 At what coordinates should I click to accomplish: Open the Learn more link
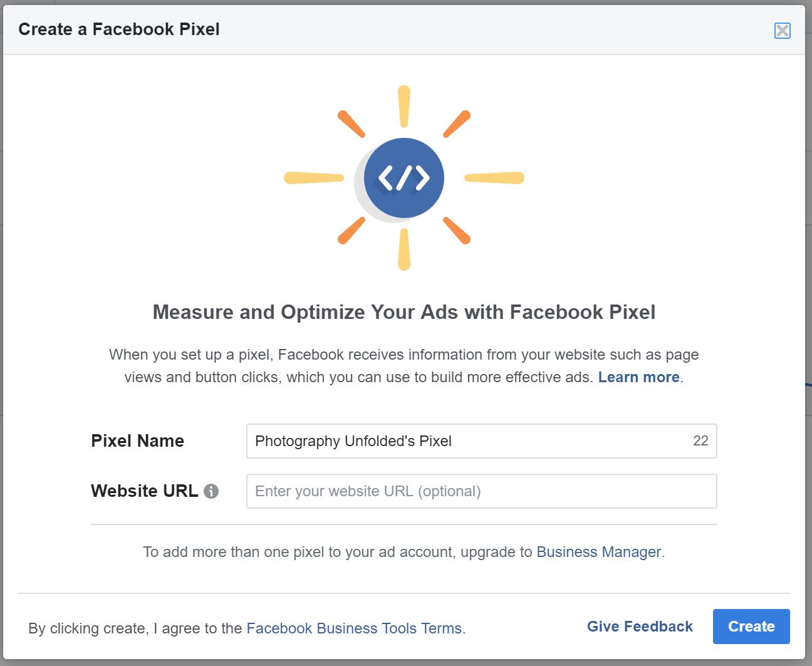638,377
